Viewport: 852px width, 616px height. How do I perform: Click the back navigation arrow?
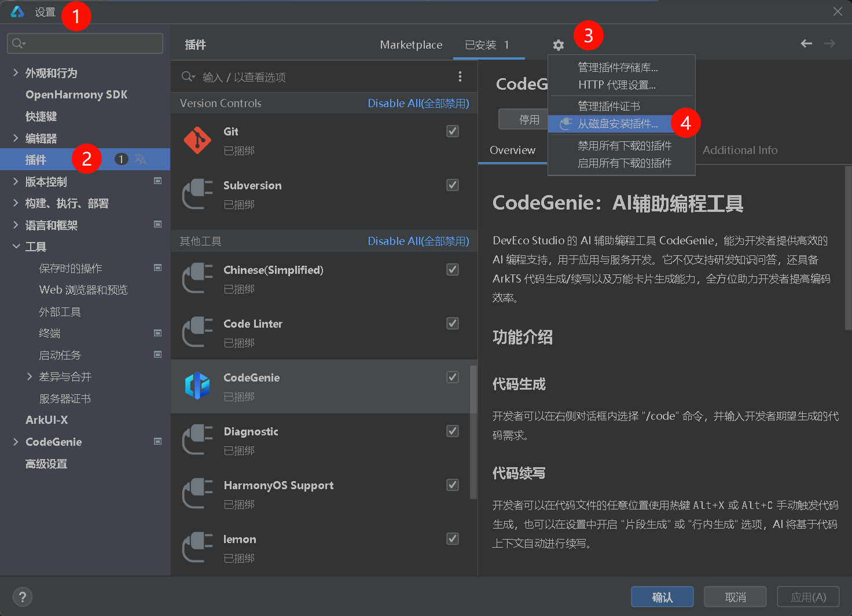806,43
